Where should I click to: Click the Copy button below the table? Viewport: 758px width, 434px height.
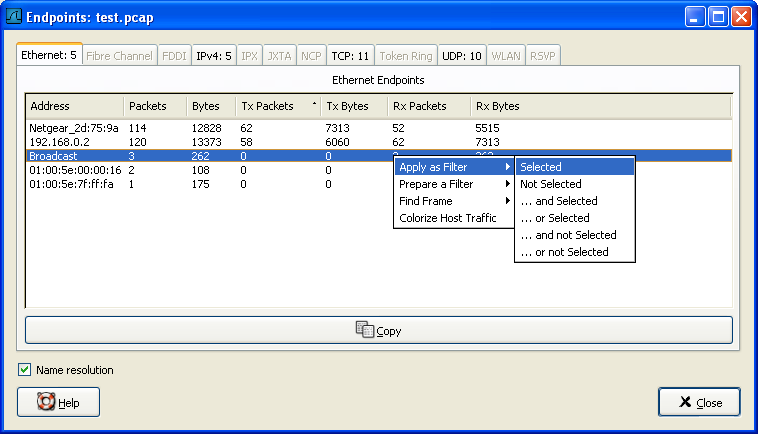pyautogui.click(x=378, y=330)
